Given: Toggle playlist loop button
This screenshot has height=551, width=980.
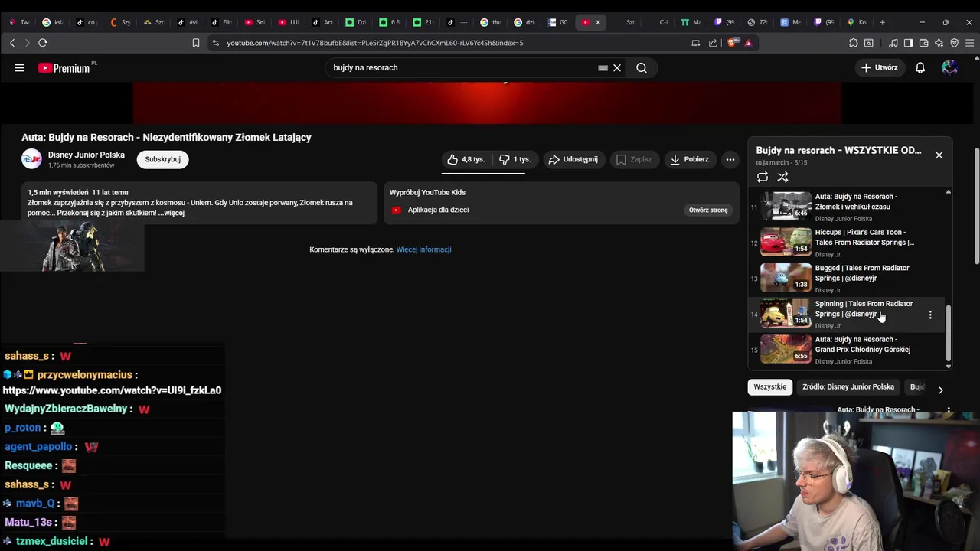Looking at the screenshot, I should click(763, 177).
